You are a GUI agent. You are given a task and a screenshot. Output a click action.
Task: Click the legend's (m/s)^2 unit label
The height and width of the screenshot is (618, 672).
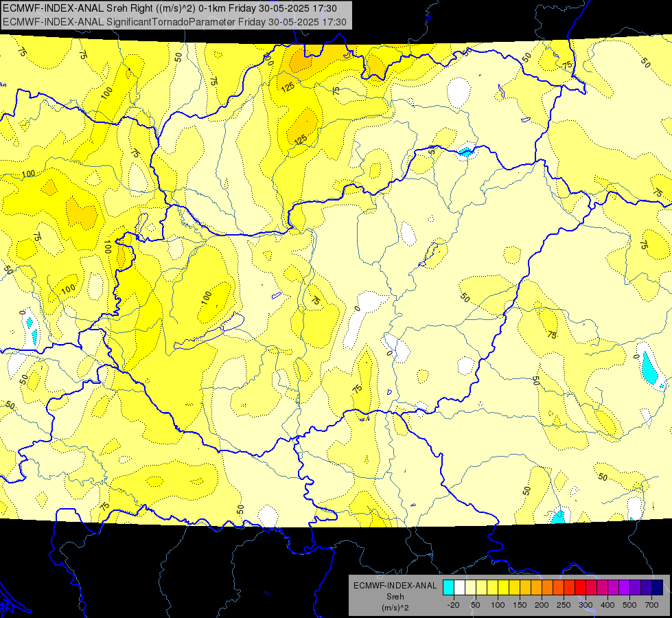tap(395, 608)
